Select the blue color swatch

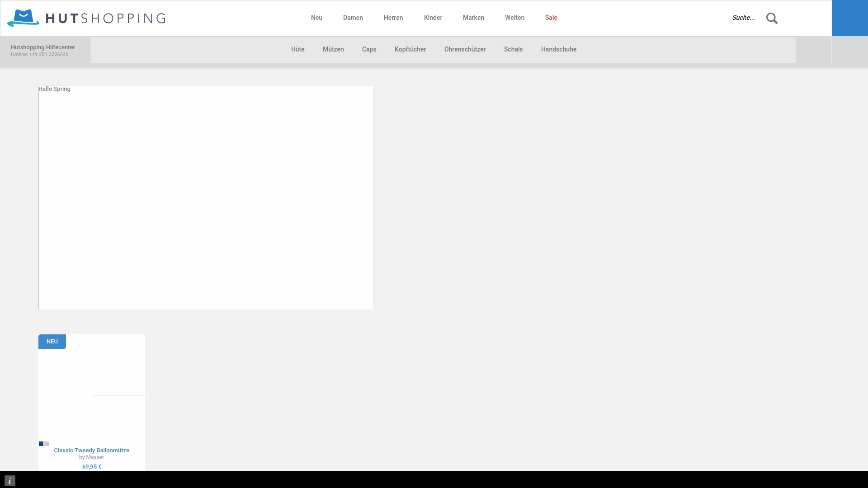click(41, 444)
